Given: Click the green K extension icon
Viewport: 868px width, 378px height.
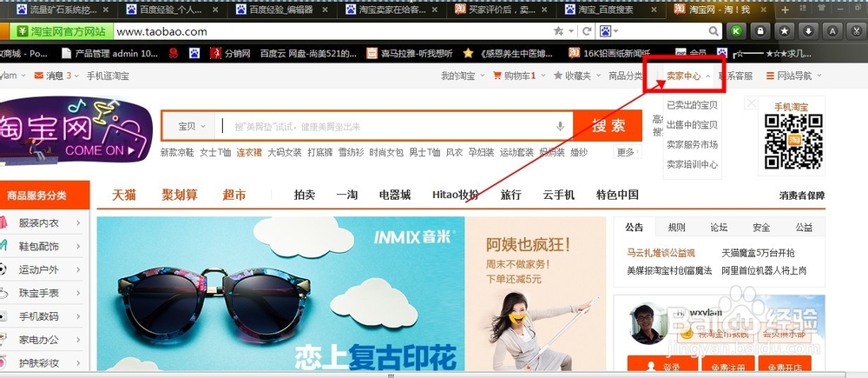Looking at the screenshot, I should pyautogui.click(x=736, y=31).
